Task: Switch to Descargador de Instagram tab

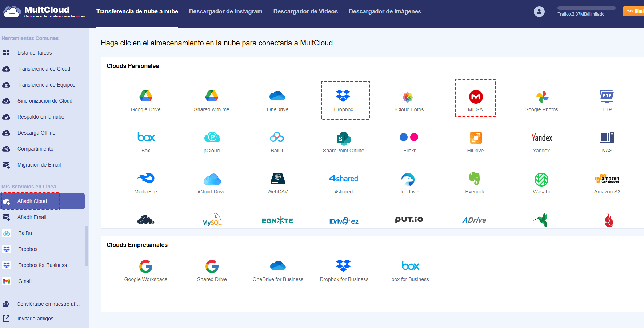Action: click(x=225, y=12)
